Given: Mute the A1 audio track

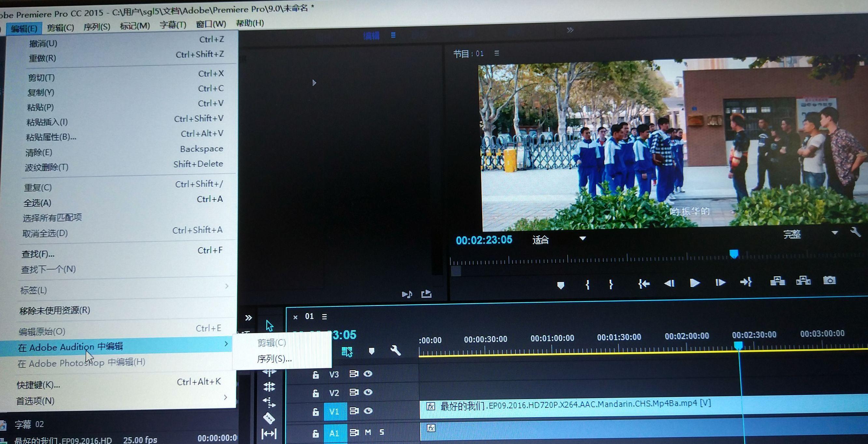Looking at the screenshot, I should (x=368, y=432).
